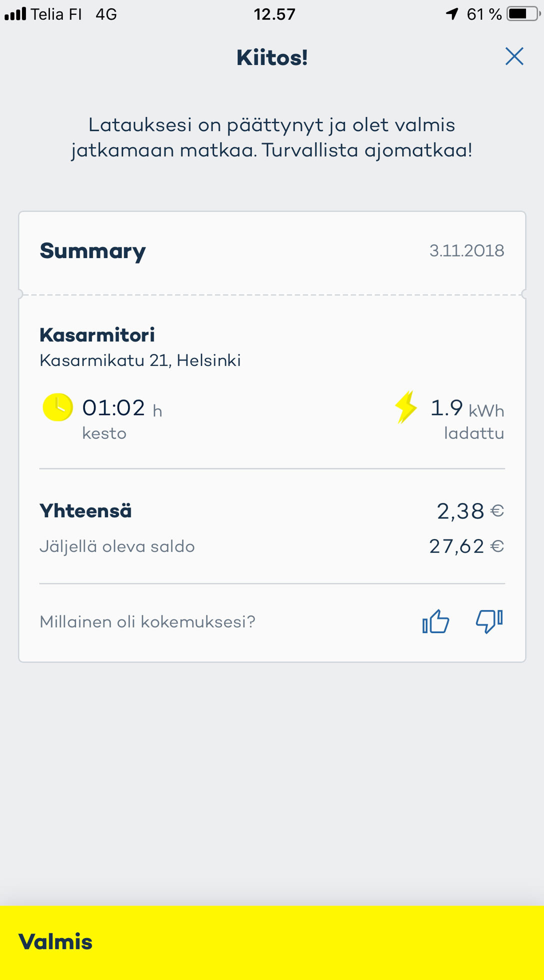
Task: Tap the date 3.11.2018
Action: click(x=466, y=250)
